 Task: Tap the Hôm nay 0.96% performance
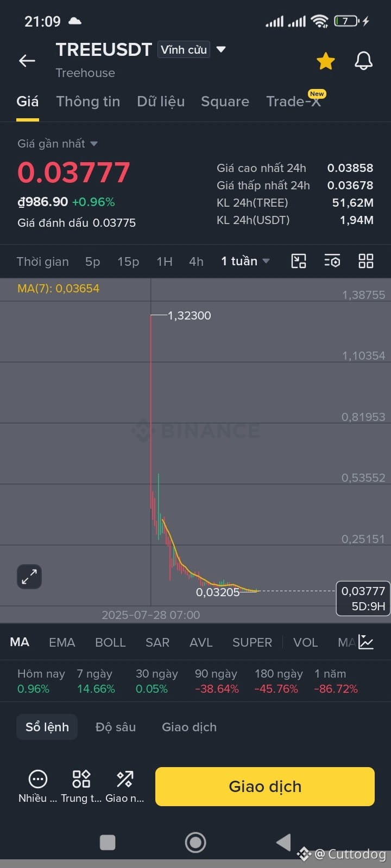pos(41,681)
